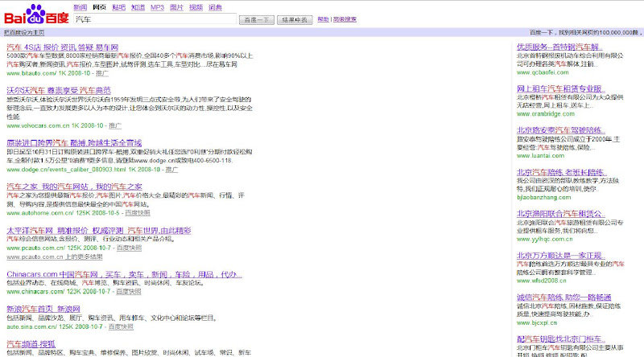The height and width of the screenshot is (357, 644).
Task: Open the 帮助 help link
Action: 324,19
